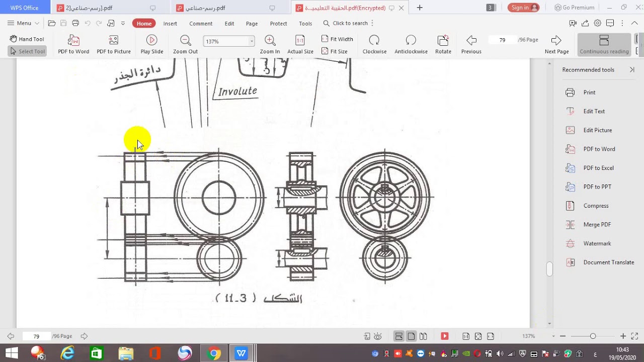Click the status bar zoom minus button
The image size is (644, 362).
(562, 336)
